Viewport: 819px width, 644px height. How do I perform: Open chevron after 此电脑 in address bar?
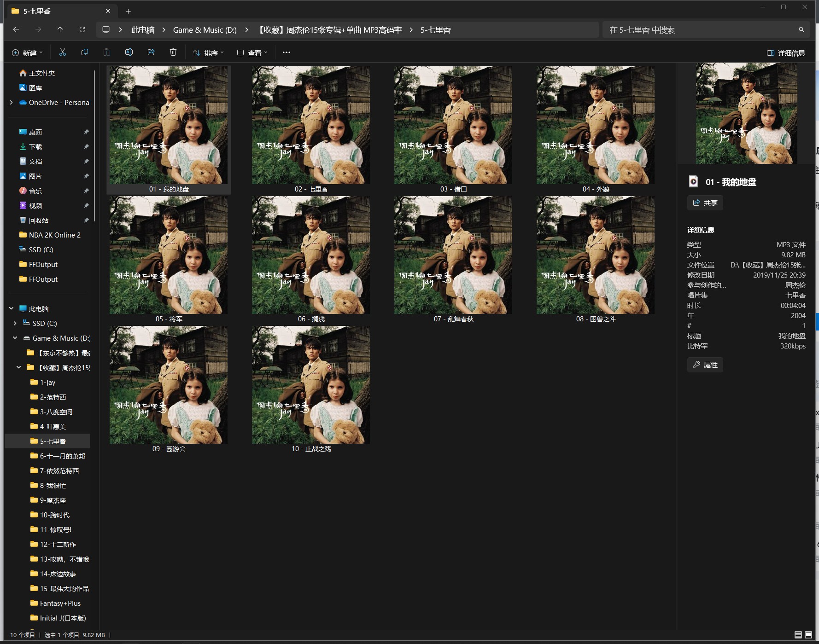[x=164, y=29]
